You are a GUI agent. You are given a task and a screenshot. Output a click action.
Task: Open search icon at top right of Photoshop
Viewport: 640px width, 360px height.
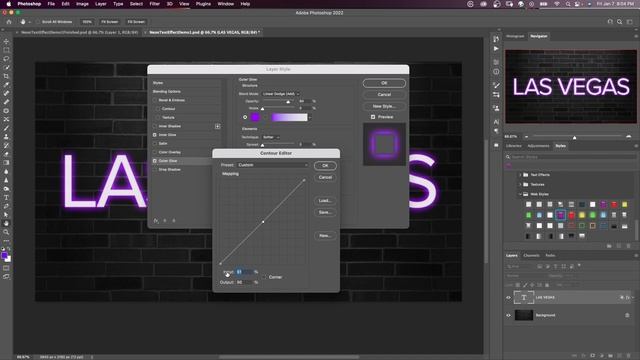[x=620, y=22]
